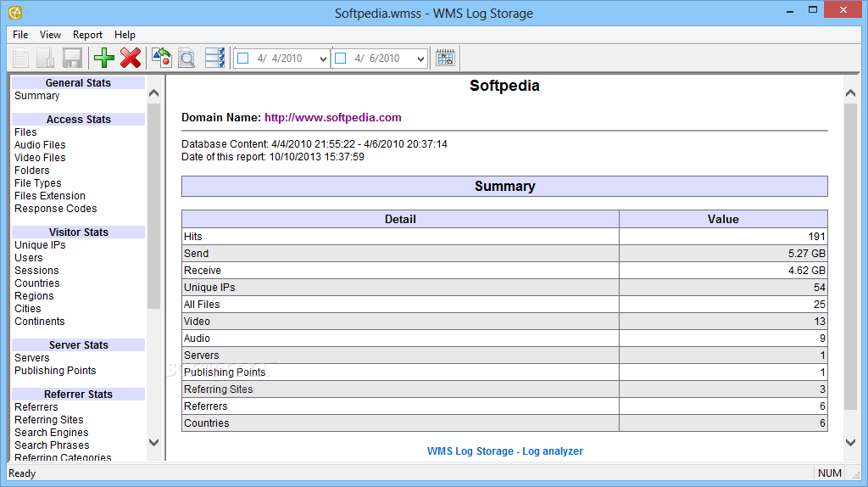Click the Video row in summary table
Image resolution: width=868 pixels, height=487 pixels.
(504, 322)
